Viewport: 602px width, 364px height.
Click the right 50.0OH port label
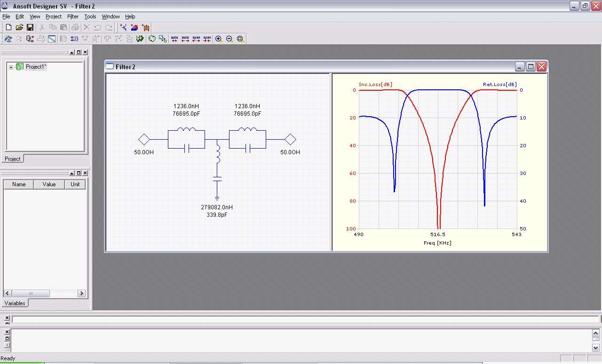(x=290, y=152)
